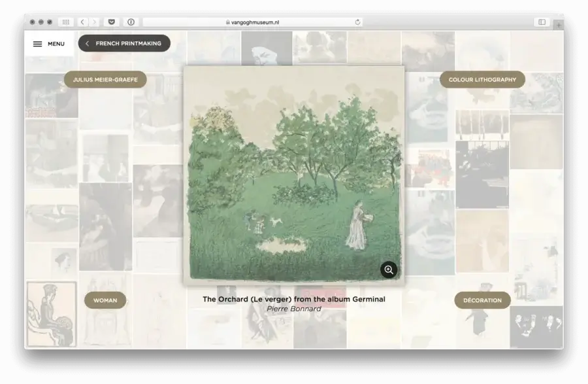Choose the Décoration tag
The height and width of the screenshot is (384, 588).
click(x=482, y=300)
